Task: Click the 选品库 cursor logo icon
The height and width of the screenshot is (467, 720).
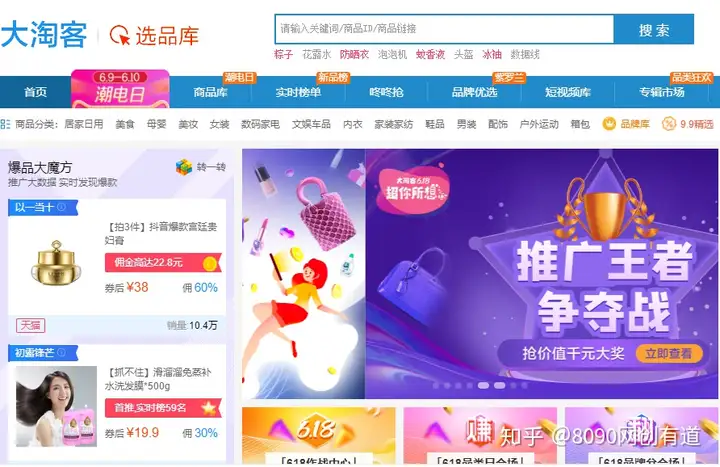Action: coord(119,35)
